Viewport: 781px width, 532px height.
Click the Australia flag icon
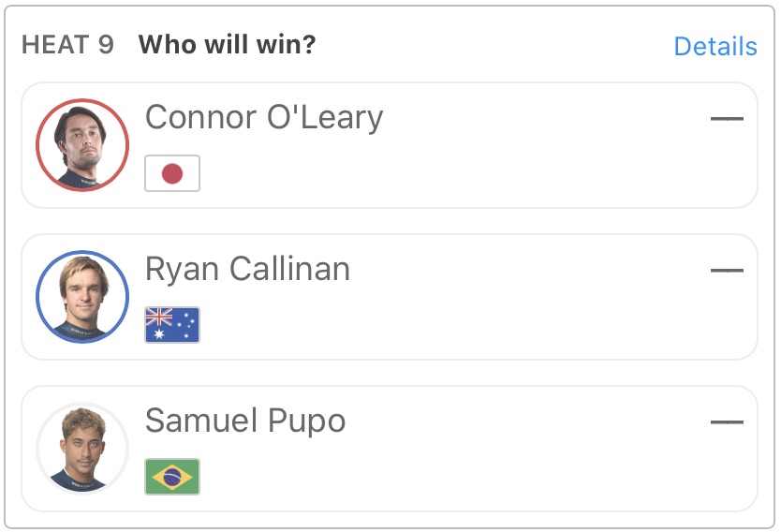[172, 325]
